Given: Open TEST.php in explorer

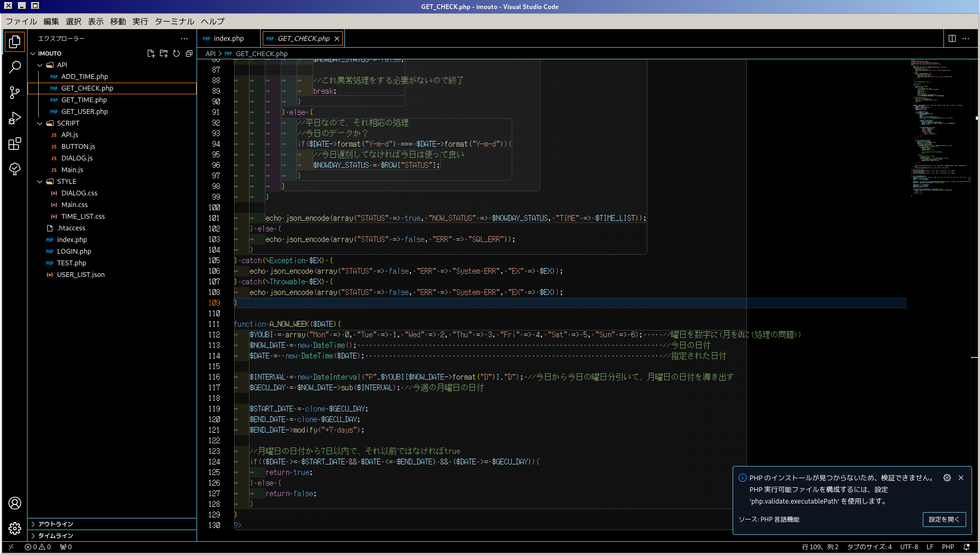Looking at the screenshot, I should click(x=112, y=263).
